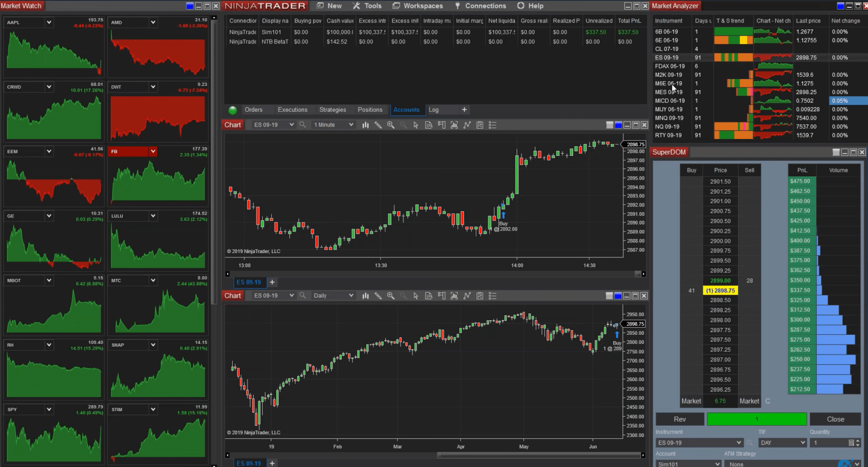Pick cursor pointer tool on Daily chart
The width and height of the screenshot is (868, 467).
click(416, 295)
